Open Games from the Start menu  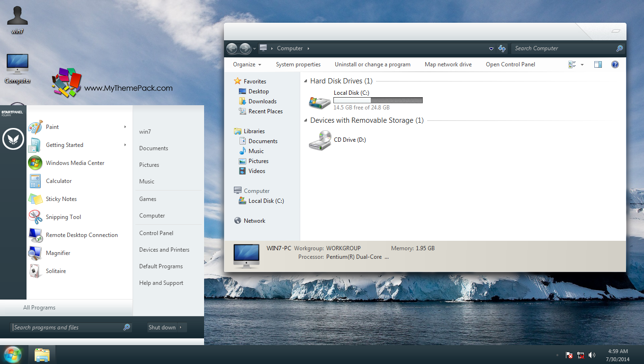click(148, 199)
